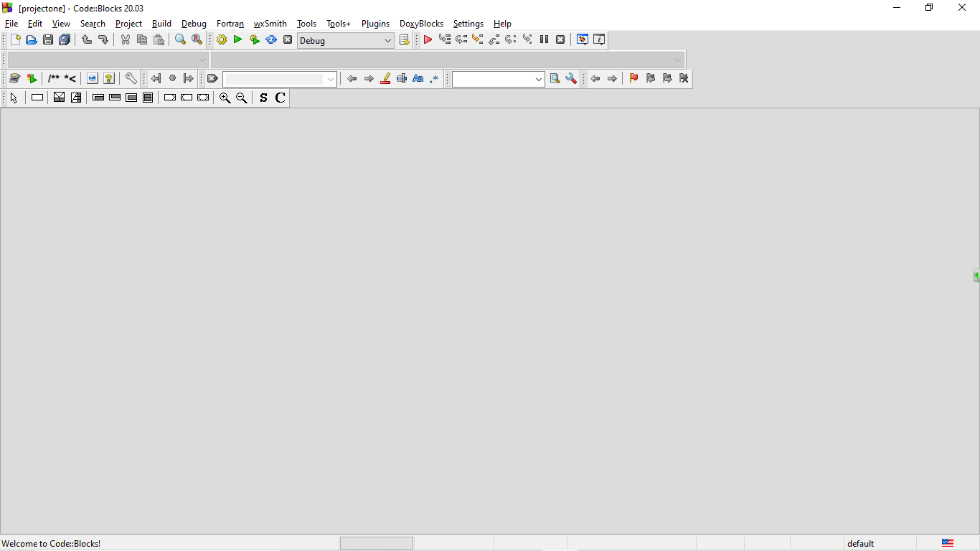Start debugging with the red arrow
Image resolution: width=980 pixels, height=551 pixels.
(x=428, y=40)
